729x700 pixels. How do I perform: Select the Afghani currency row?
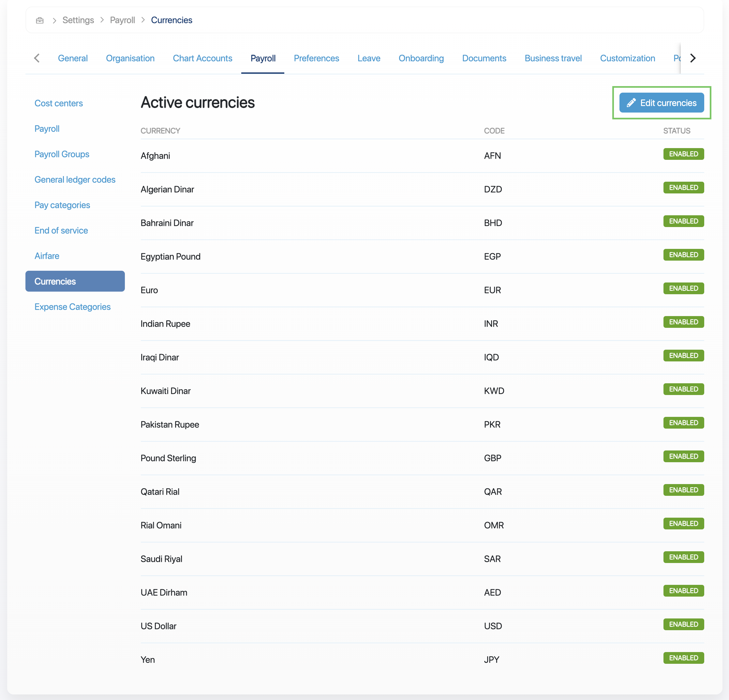tap(155, 156)
